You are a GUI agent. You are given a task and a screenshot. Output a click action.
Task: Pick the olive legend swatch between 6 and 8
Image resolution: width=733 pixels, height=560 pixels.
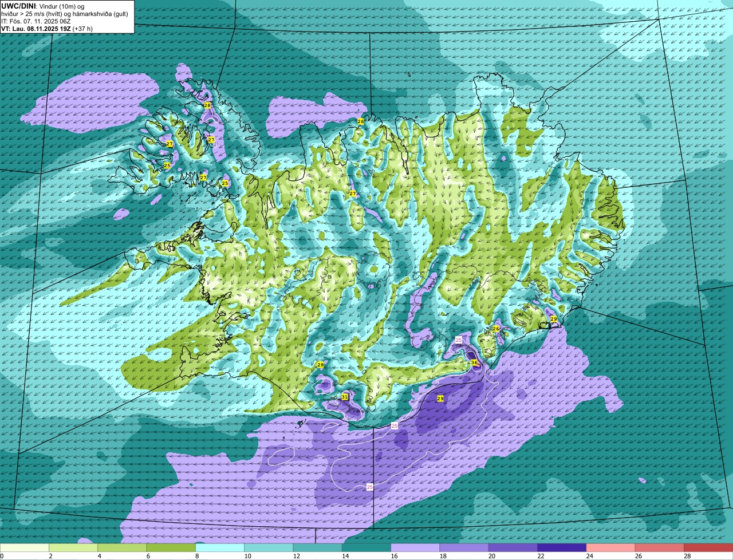pyautogui.click(x=171, y=547)
